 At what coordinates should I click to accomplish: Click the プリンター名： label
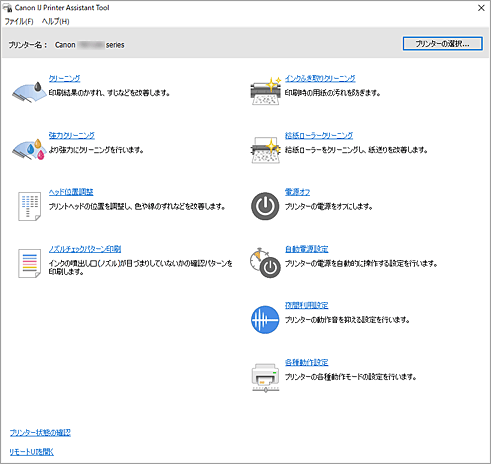point(28,45)
